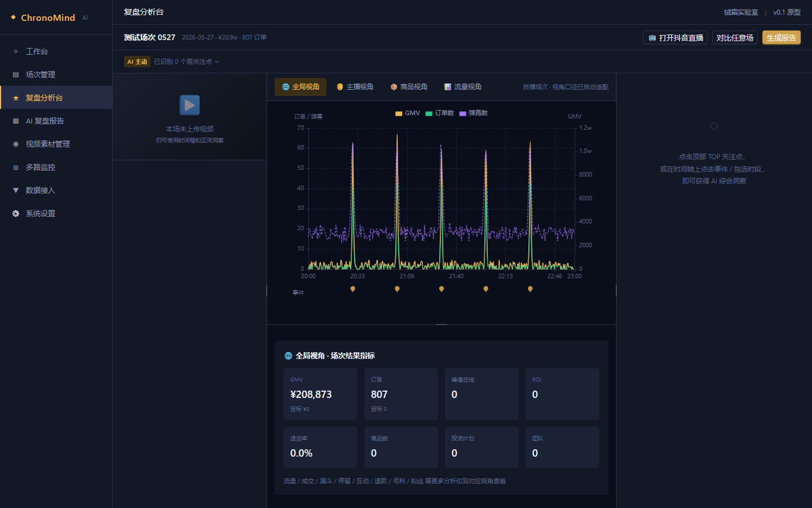Open 视频素材管理 in the sidebar
This screenshot has width=812, height=508.
coord(56,144)
